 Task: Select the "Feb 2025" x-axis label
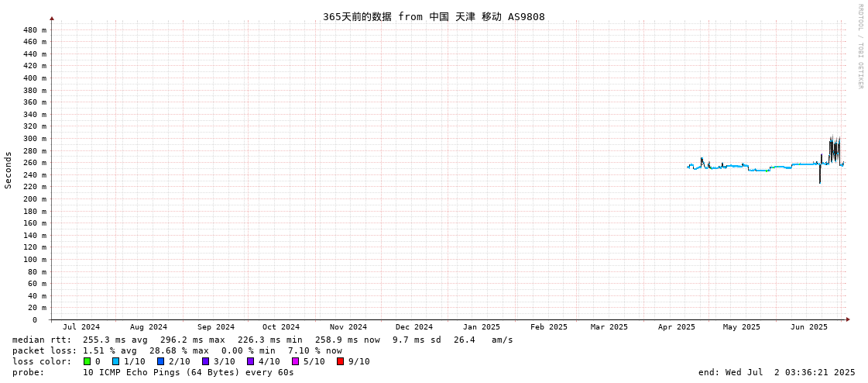[548, 327]
